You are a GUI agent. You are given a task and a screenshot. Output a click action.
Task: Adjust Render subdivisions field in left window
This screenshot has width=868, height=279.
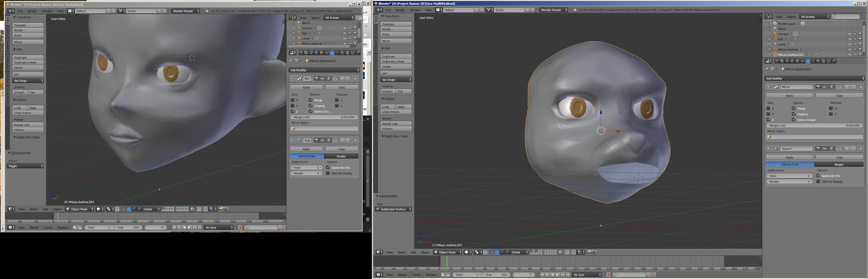(x=307, y=173)
